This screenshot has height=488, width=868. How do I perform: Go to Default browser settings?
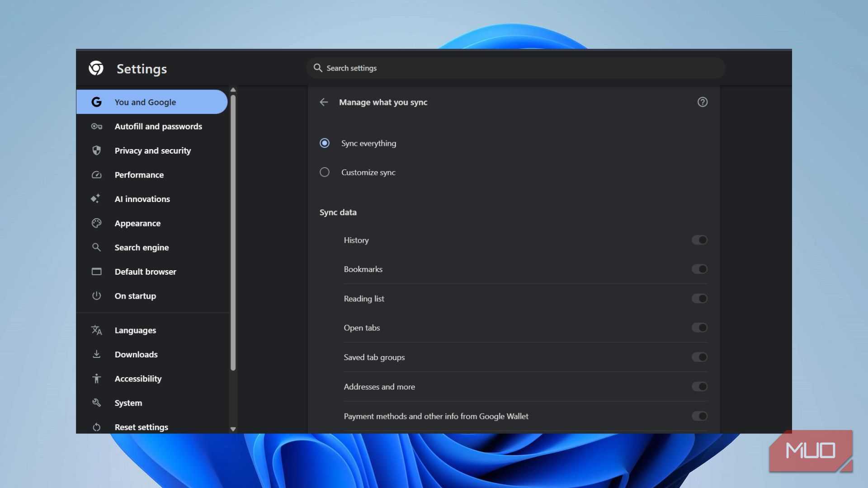tap(152, 272)
